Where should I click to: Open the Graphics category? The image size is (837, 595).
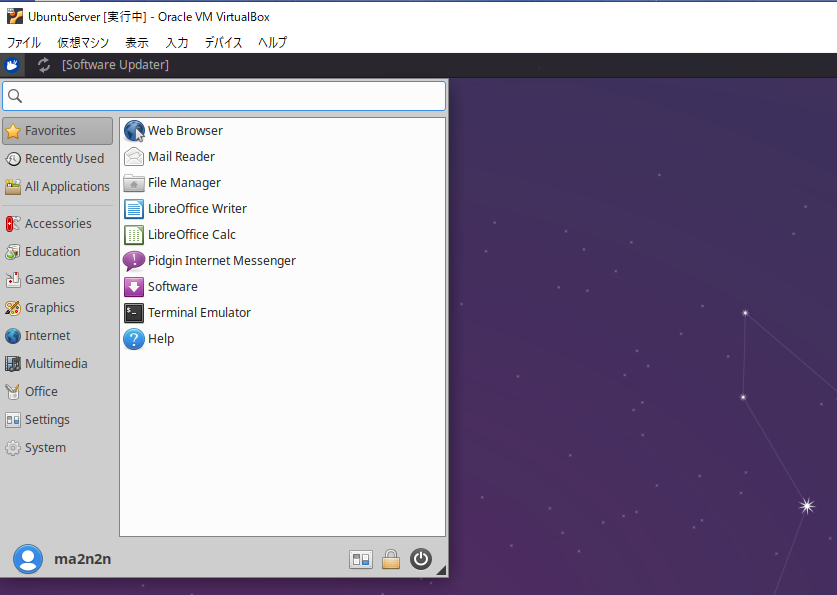(58, 308)
